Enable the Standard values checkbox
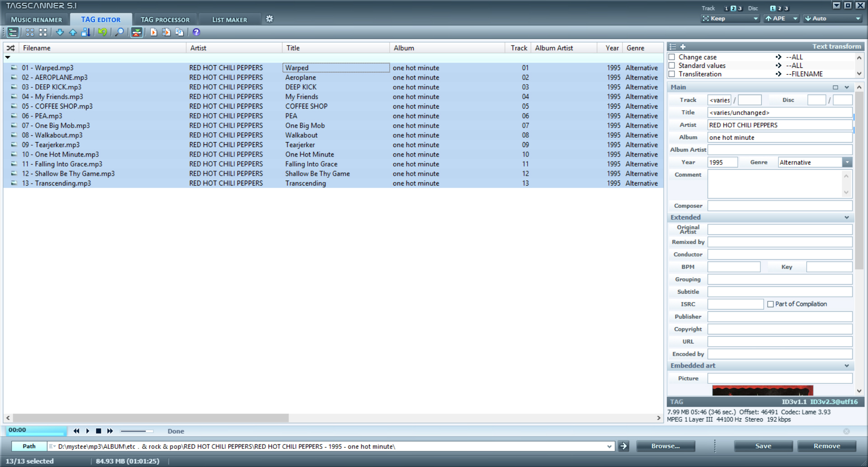The image size is (868, 467). 672,66
